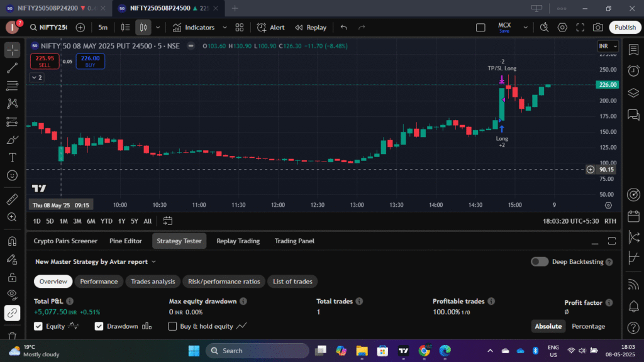Open the Fibonacci retracement tools
The height and width of the screenshot is (362, 644).
(13, 85)
